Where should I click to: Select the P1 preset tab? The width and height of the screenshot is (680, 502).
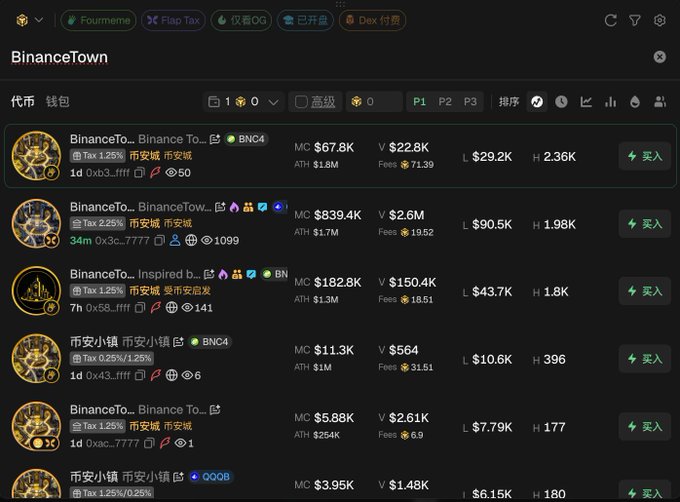tap(419, 102)
